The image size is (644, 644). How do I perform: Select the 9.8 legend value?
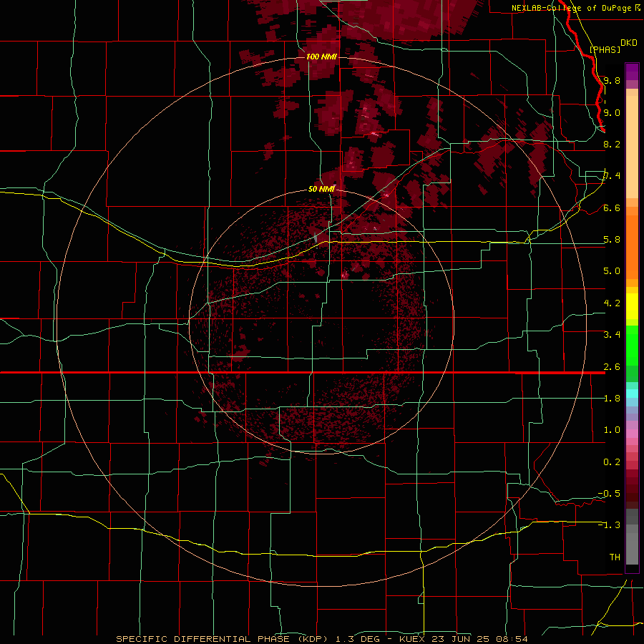612,80
